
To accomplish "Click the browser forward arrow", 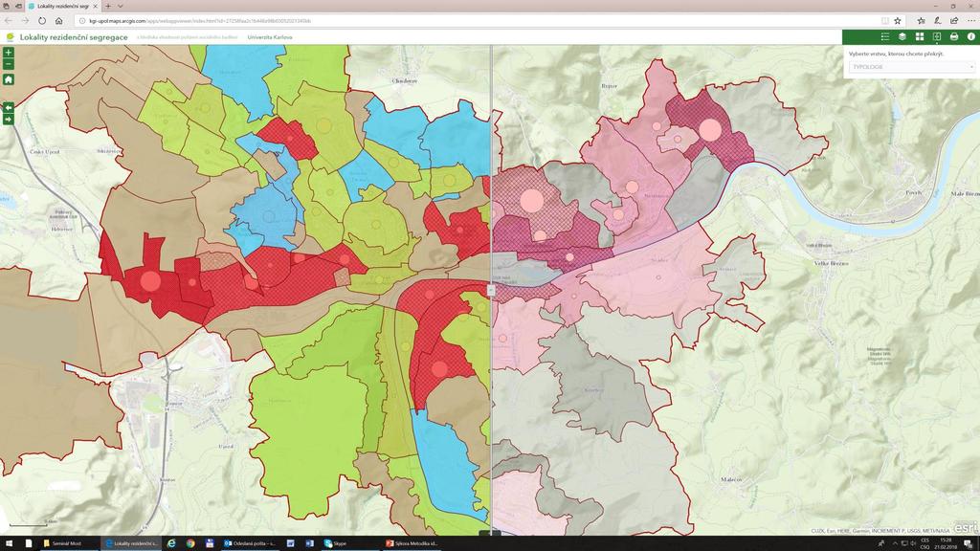I will [26, 21].
